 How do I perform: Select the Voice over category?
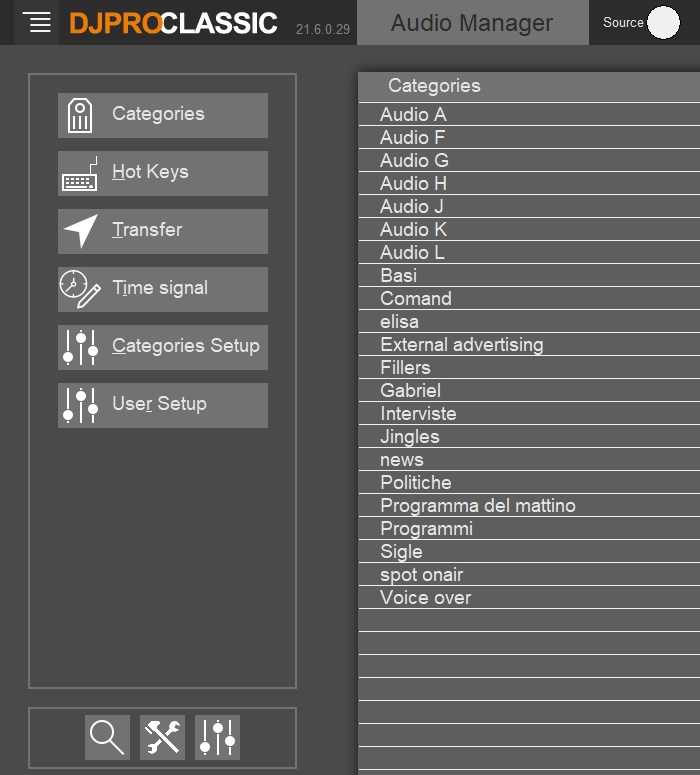[x=425, y=598]
